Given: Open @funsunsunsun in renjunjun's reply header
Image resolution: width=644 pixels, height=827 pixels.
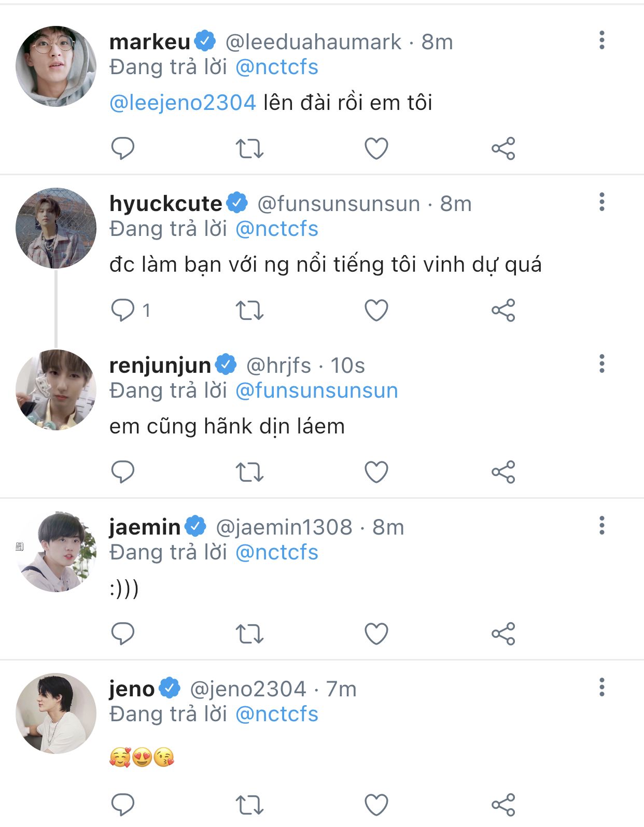Looking at the screenshot, I should click(x=316, y=390).
